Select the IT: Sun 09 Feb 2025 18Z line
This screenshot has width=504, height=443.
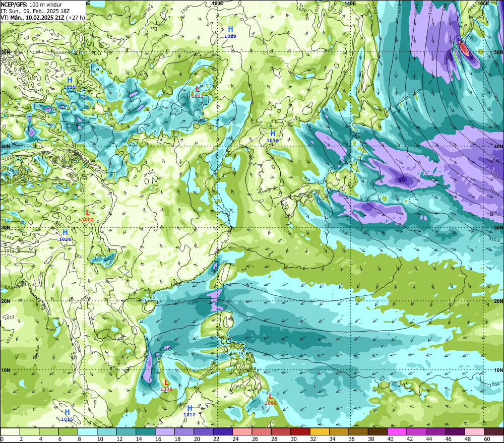(35, 11)
